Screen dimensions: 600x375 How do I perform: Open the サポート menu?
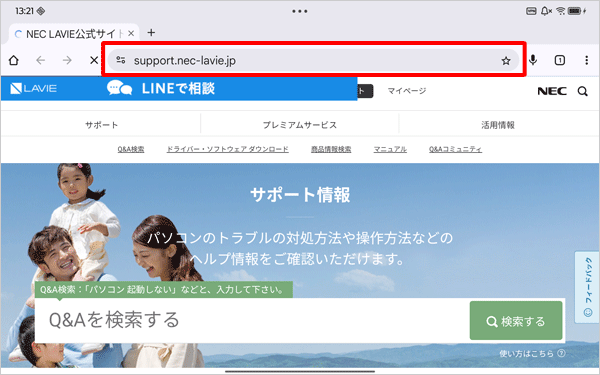tap(101, 125)
